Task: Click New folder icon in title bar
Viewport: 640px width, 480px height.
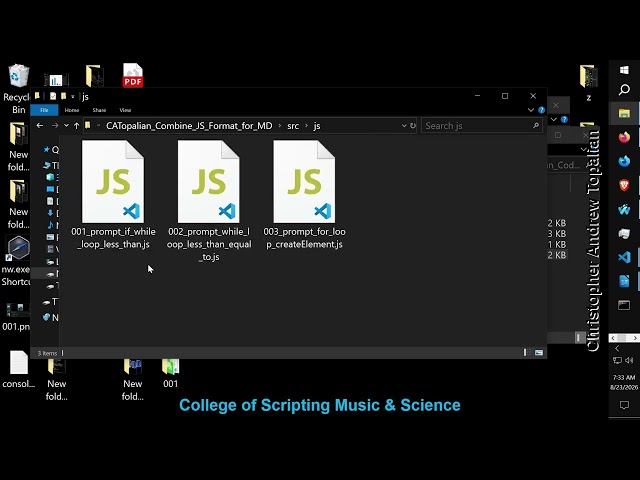Action: 63,96
